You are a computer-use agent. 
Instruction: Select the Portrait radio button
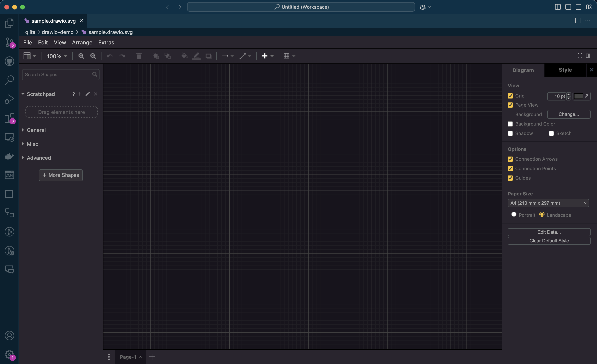(514, 215)
